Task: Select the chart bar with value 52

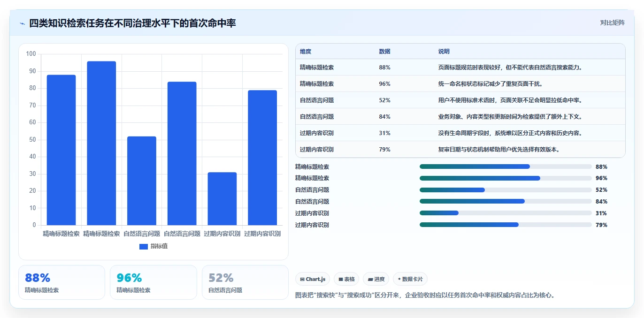Action: [142, 181]
